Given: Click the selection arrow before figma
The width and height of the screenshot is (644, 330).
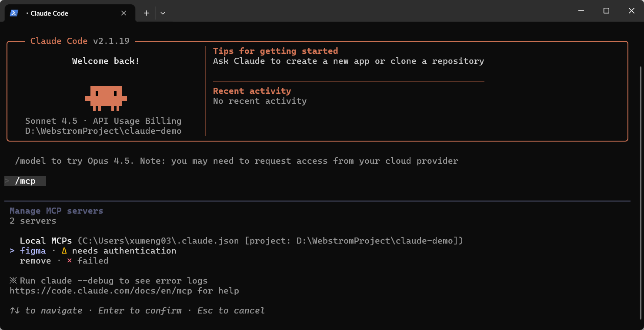Looking at the screenshot, I should pyautogui.click(x=12, y=251).
